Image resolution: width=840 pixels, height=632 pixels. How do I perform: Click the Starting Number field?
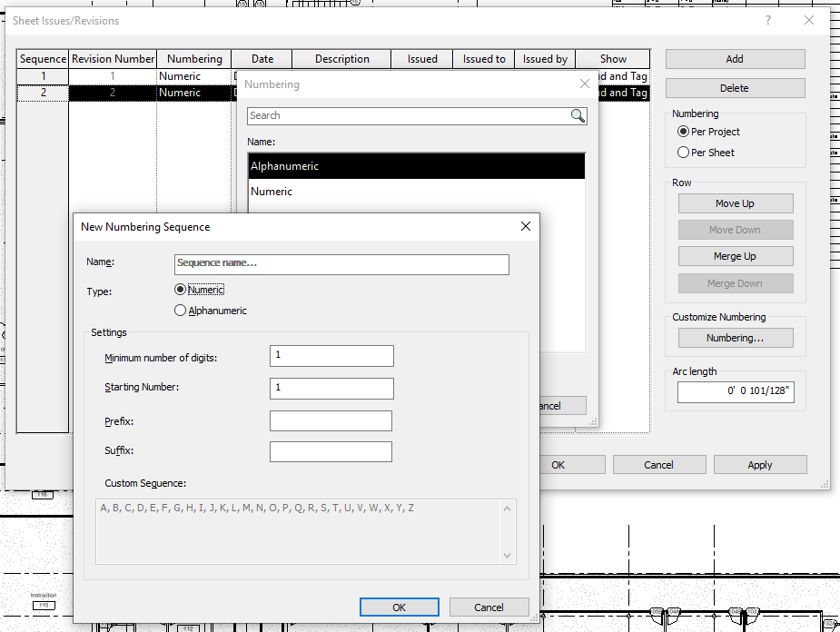(331, 389)
